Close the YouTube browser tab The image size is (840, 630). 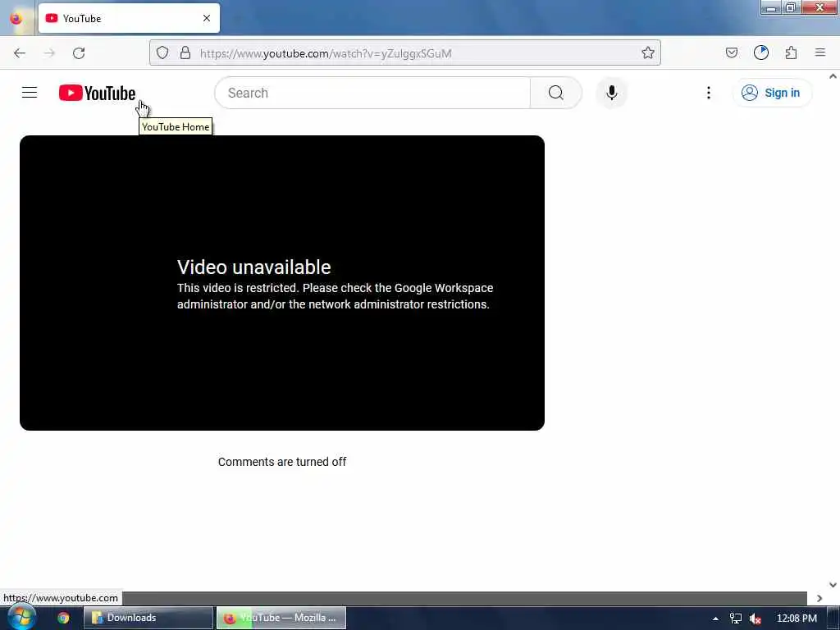pyautogui.click(x=207, y=18)
